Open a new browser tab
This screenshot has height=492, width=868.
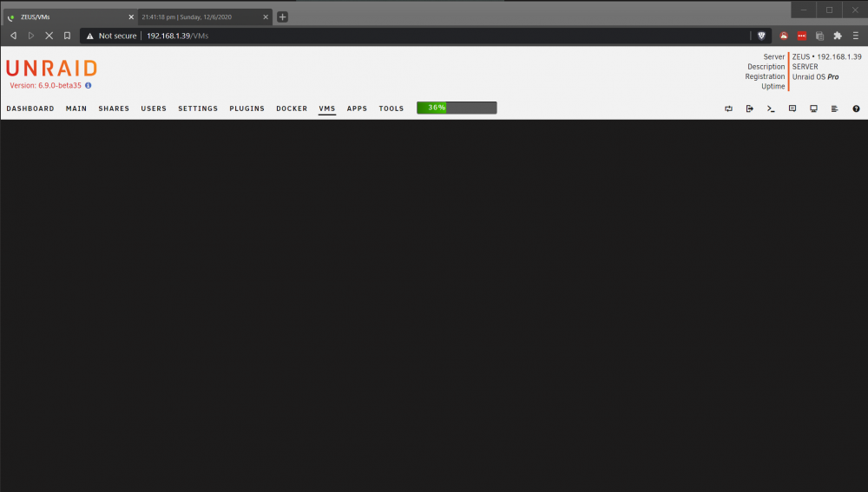[282, 17]
